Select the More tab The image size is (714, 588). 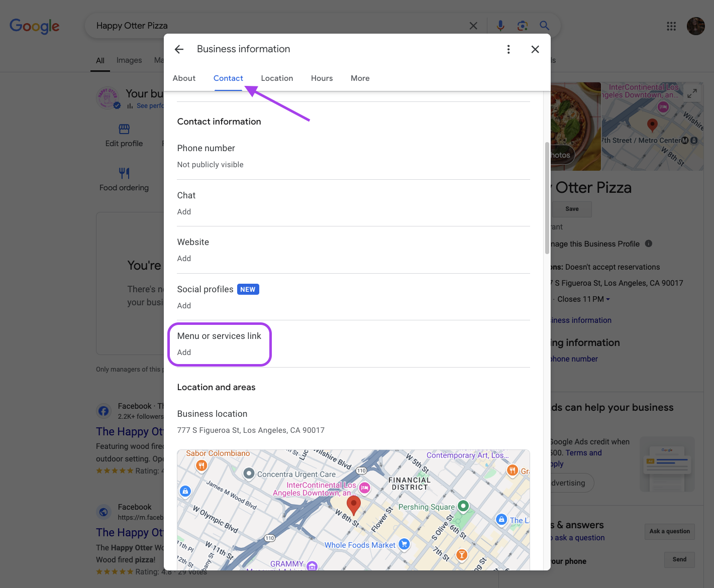click(x=360, y=78)
